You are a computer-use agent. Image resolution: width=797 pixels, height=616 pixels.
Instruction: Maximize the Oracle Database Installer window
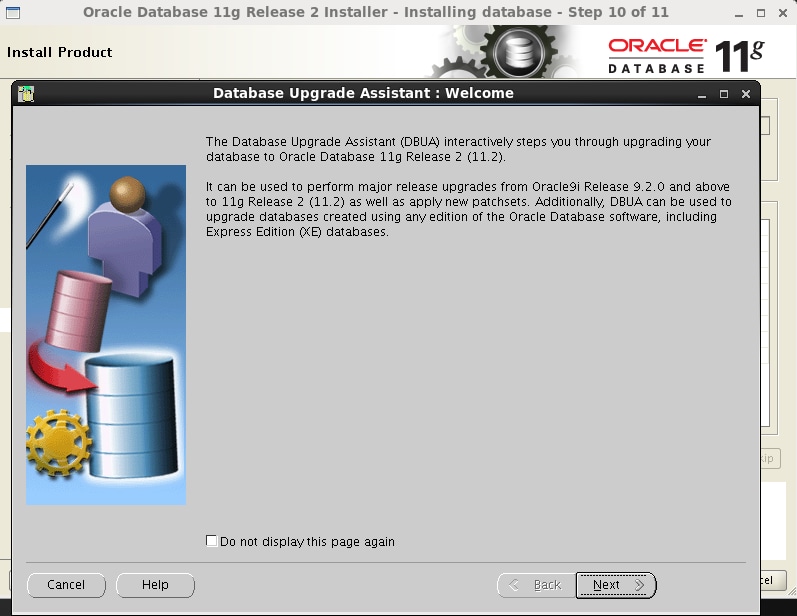tap(761, 13)
